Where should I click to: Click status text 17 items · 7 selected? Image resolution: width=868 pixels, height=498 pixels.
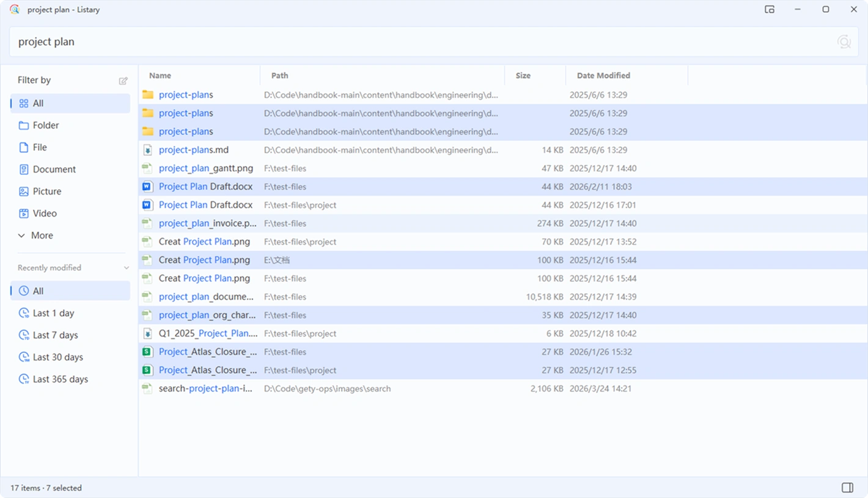(x=46, y=488)
